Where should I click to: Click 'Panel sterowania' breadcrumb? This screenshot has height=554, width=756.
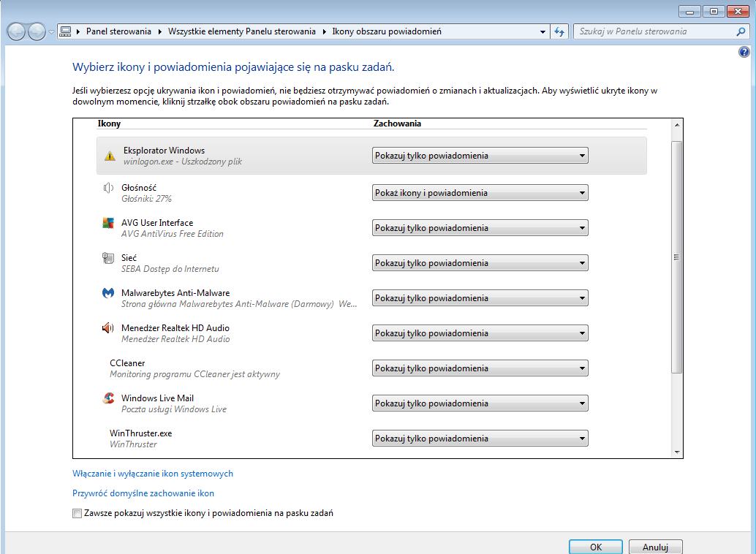pyautogui.click(x=118, y=31)
